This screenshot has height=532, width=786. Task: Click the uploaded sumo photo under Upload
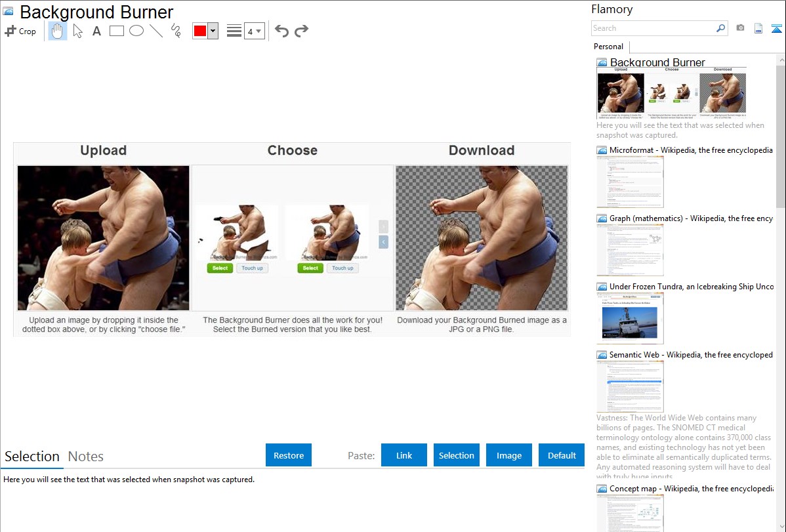pos(103,237)
